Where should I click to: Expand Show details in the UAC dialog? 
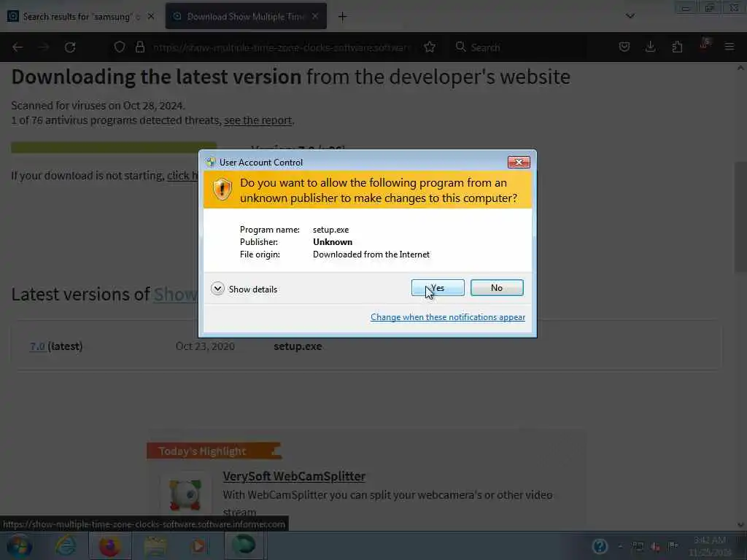pos(244,289)
